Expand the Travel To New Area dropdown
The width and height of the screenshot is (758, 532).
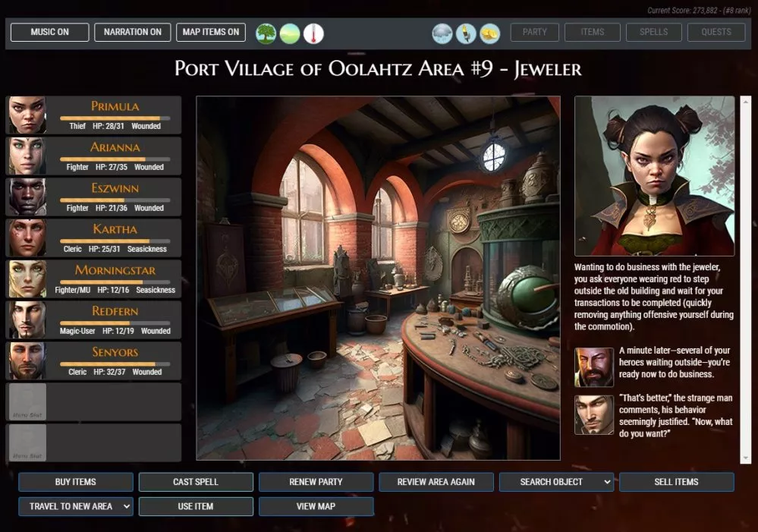76,506
